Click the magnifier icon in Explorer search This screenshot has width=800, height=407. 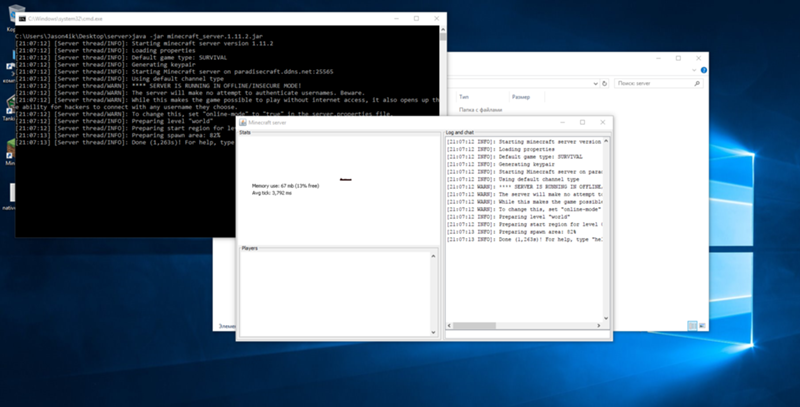coord(697,83)
